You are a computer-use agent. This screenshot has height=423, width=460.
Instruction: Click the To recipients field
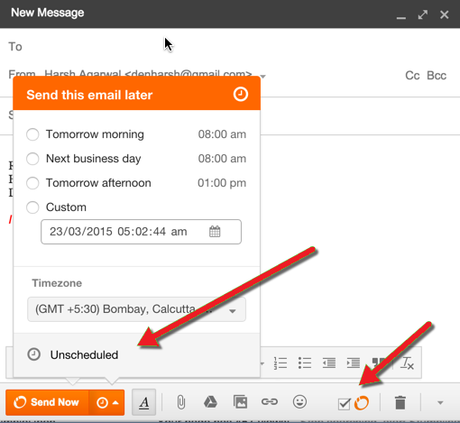coord(230,47)
